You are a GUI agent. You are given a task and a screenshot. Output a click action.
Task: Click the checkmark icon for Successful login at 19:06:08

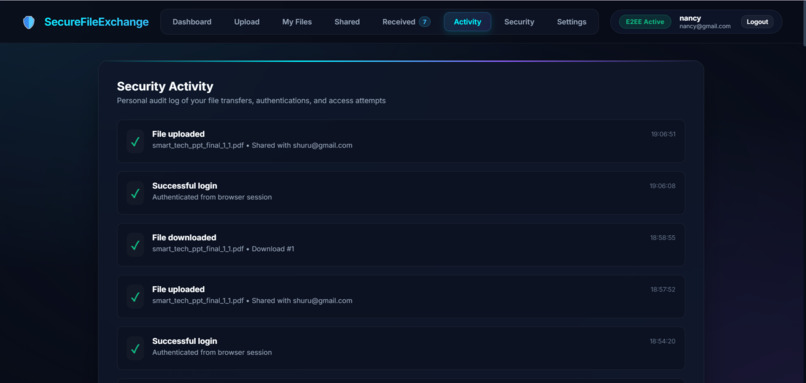point(135,193)
